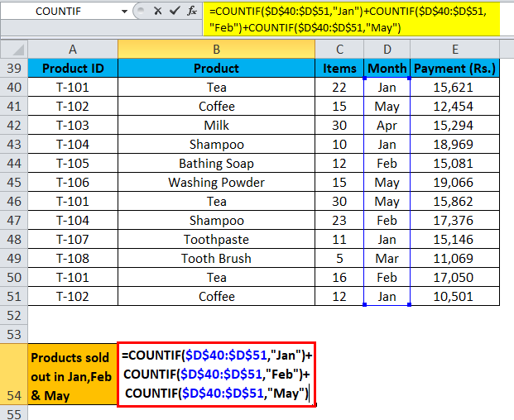Image resolution: width=514 pixels, height=420 pixels.
Task: Select column E header
Action: tap(455, 50)
